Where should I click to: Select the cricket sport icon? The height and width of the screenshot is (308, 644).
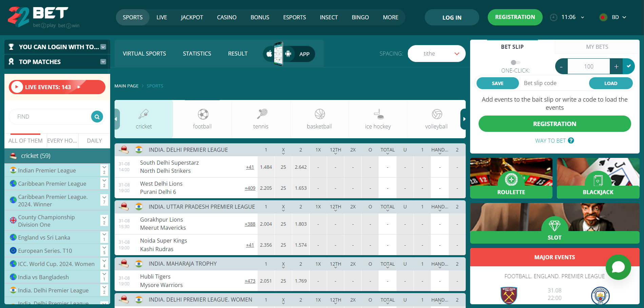coord(144,115)
